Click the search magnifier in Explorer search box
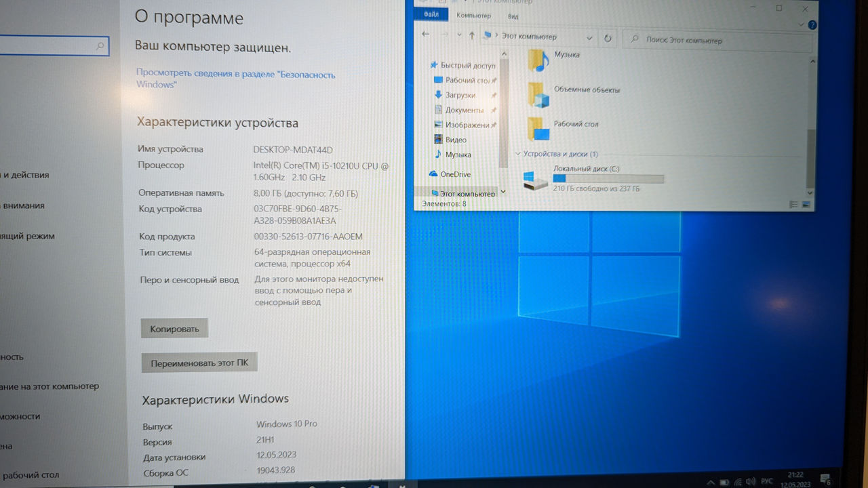Image resolution: width=868 pixels, height=488 pixels. pos(635,39)
